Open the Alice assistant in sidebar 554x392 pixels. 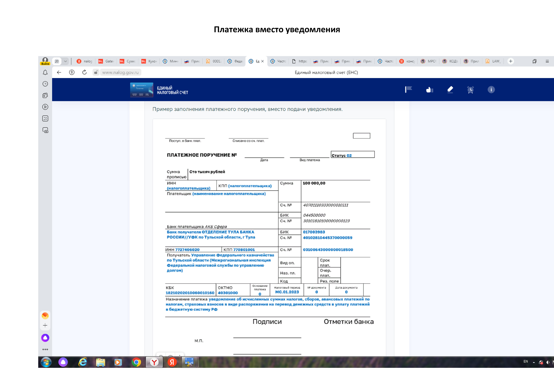(45, 338)
